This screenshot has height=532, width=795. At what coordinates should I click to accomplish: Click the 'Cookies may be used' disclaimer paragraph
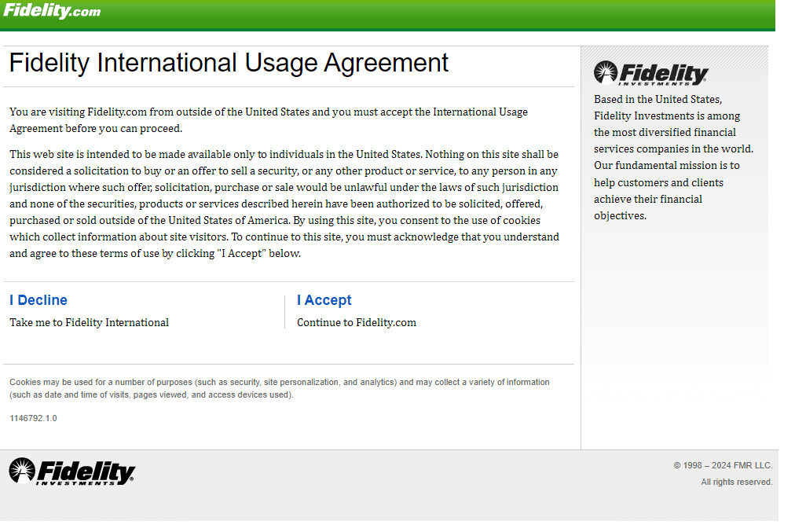tap(280, 388)
